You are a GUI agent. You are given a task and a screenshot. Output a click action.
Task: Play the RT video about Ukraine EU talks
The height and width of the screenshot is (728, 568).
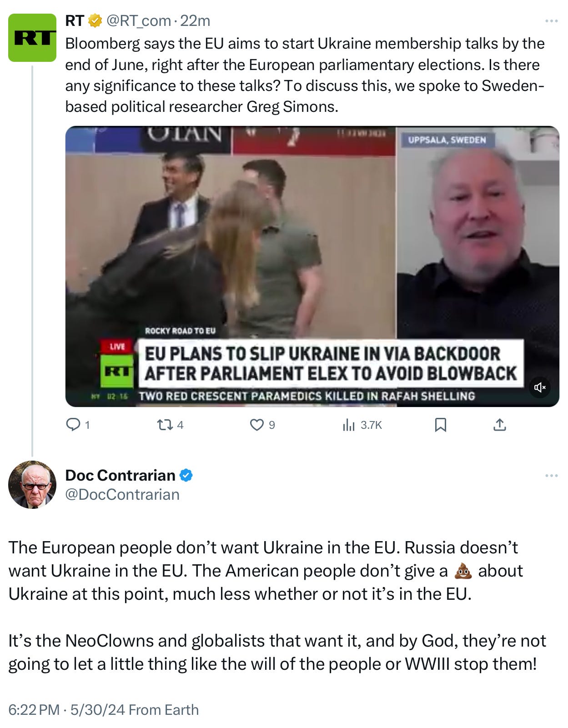pos(312,266)
